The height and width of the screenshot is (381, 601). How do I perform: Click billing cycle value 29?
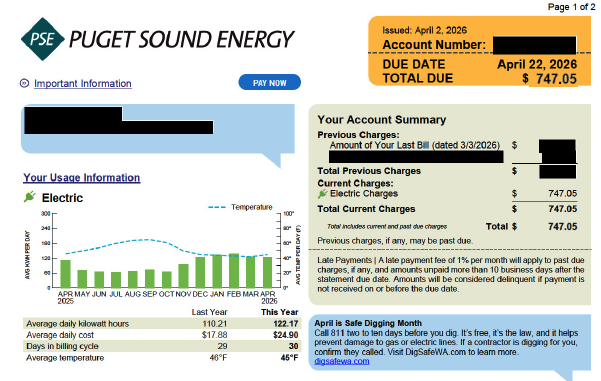pos(222,346)
